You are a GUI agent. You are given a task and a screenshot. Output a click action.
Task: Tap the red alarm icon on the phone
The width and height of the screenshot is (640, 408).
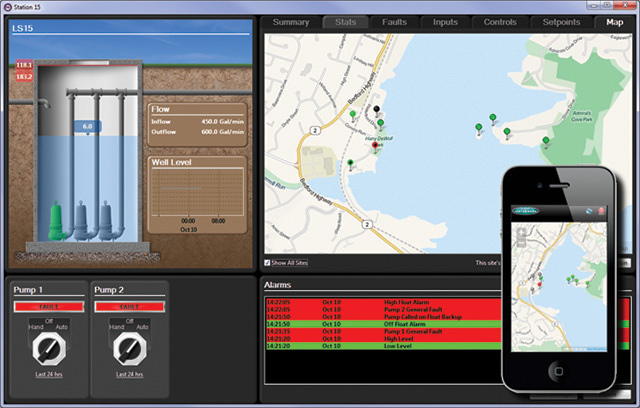(x=600, y=212)
